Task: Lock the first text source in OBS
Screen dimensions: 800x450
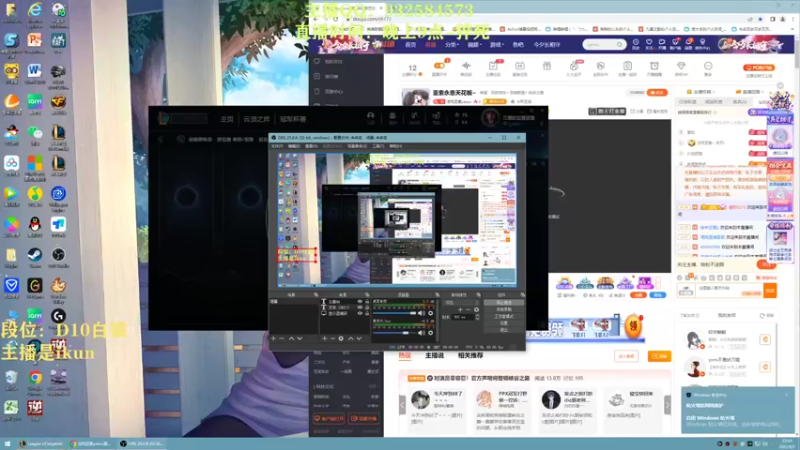Action: coord(367,302)
